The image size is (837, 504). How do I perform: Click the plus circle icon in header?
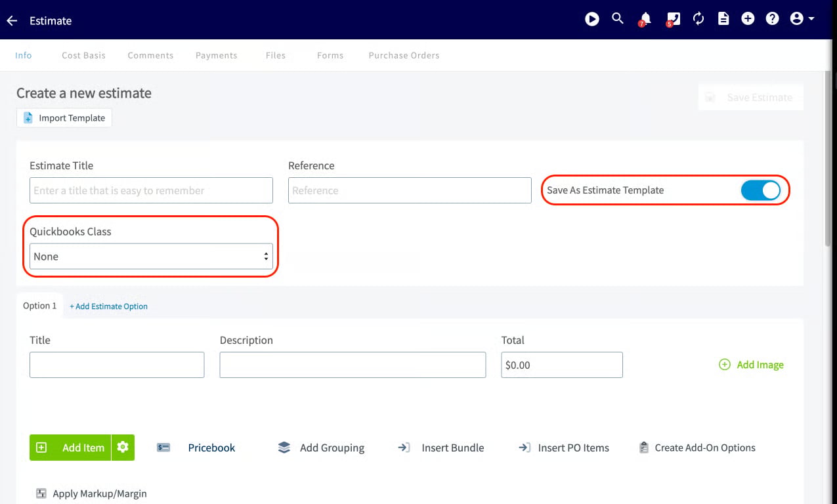pos(748,19)
